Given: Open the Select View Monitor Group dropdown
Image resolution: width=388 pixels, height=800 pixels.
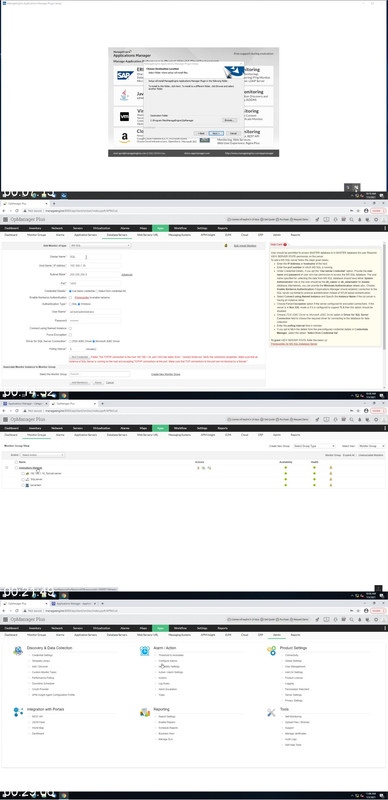Looking at the screenshot, I should (371, 446).
